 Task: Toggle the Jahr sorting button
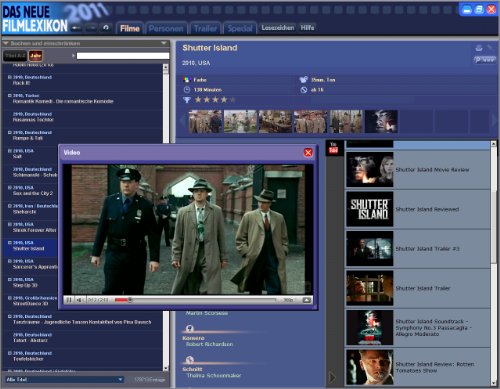point(35,56)
